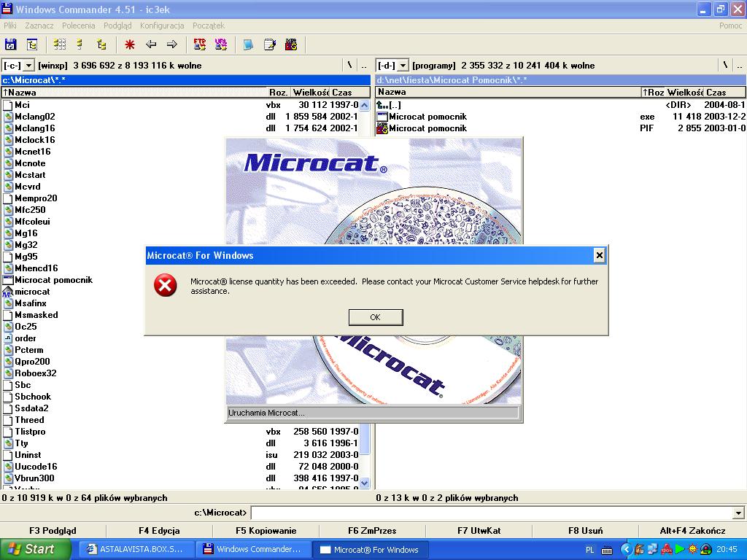Click the FTP connect toolbar icon
Image resolution: width=747 pixels, height=560 pixels.
coord(199,44)
